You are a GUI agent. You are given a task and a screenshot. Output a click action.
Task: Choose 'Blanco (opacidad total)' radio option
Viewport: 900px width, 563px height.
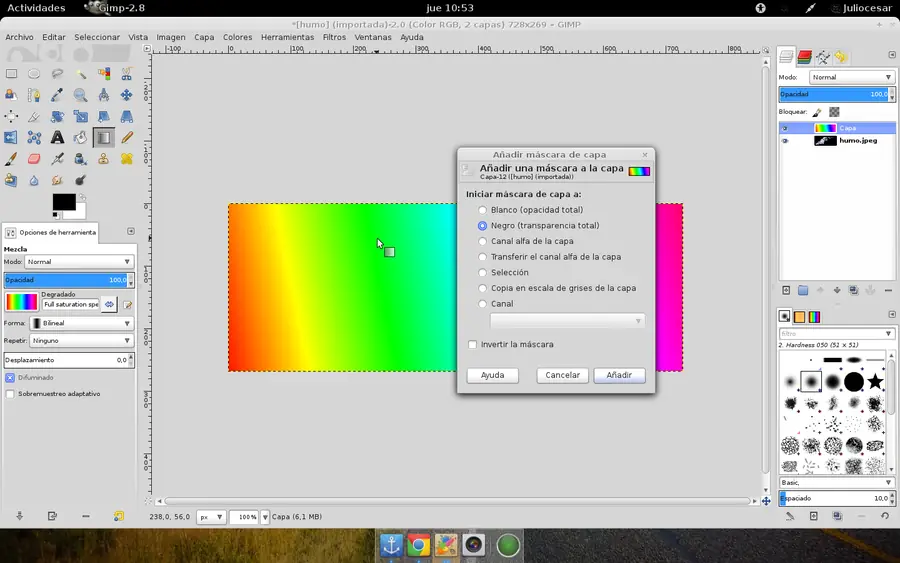click(483, 210)
